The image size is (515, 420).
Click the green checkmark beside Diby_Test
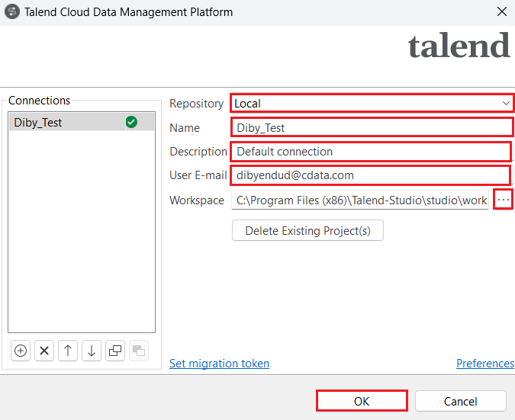point(131,122)
